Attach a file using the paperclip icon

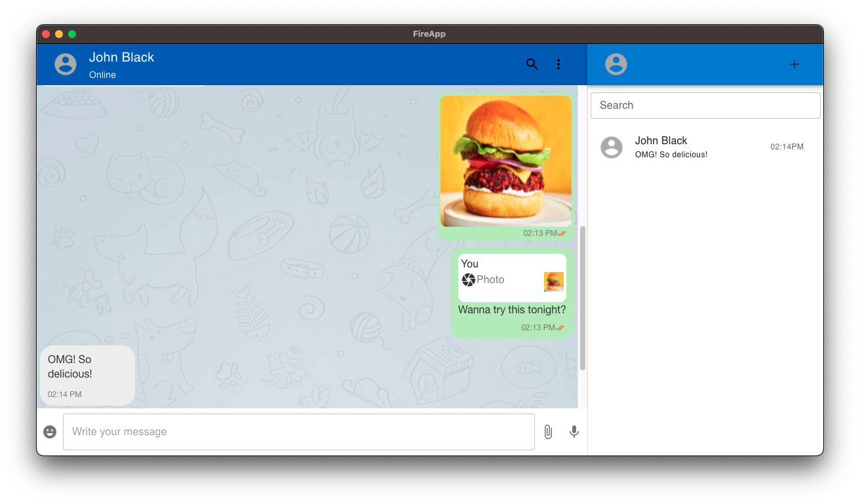pos(548,431)
